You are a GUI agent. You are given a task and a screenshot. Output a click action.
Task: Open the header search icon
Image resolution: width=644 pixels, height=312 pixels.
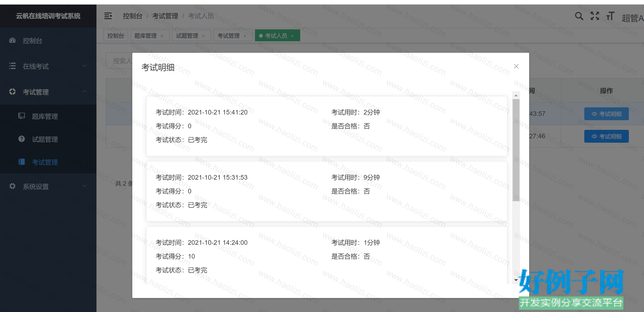point(579,16)
